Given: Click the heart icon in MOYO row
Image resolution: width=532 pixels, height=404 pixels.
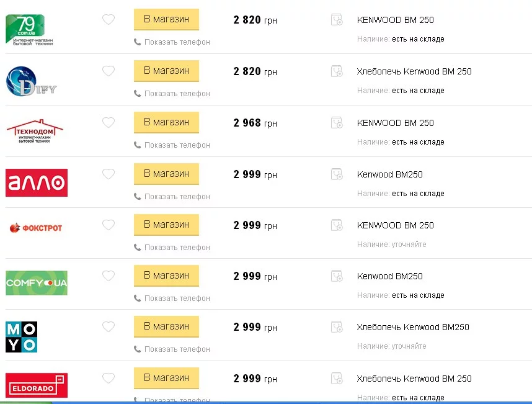Looking at the screenshot, I should 109,327.
